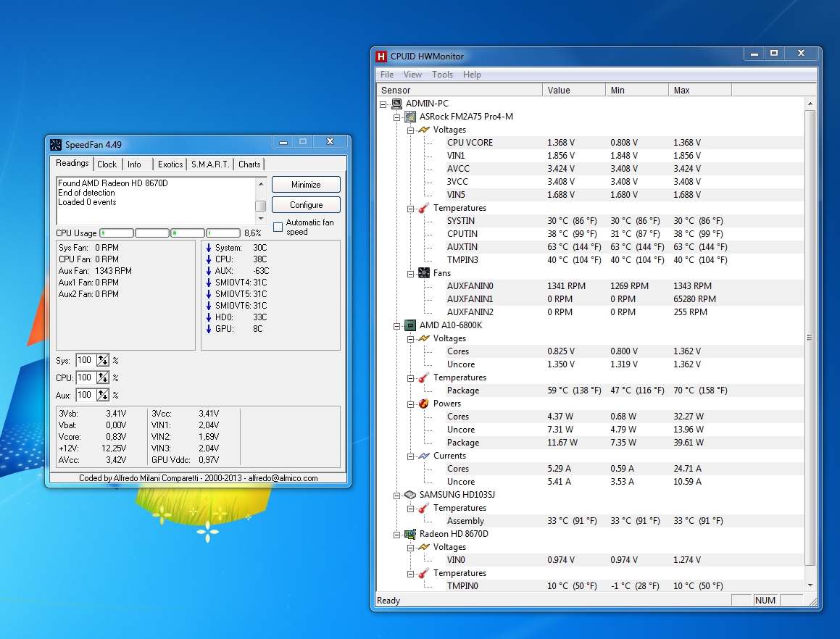Collapse the ASRock Voltages branch

click(410, 130)
